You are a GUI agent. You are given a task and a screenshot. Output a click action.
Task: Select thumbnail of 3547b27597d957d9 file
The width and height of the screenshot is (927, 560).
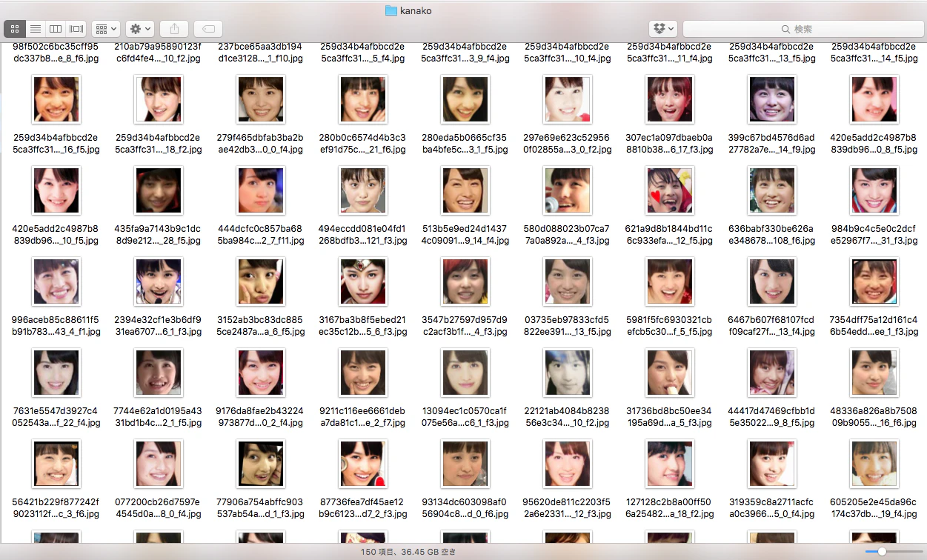pyautogui.click(x=465, y=281)
